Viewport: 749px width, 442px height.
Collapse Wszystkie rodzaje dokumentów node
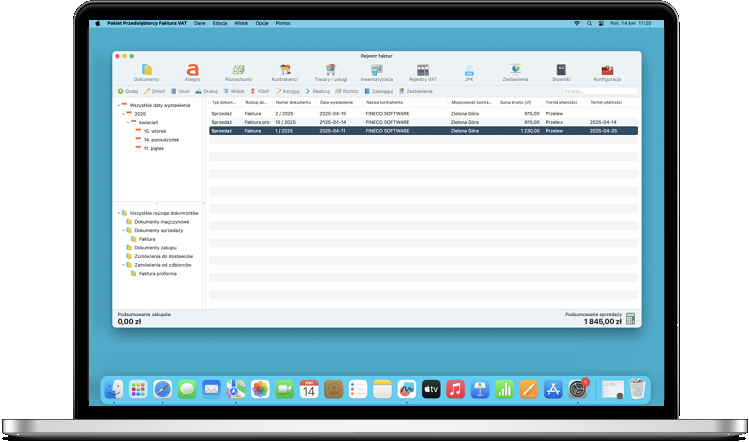[119, 213]
